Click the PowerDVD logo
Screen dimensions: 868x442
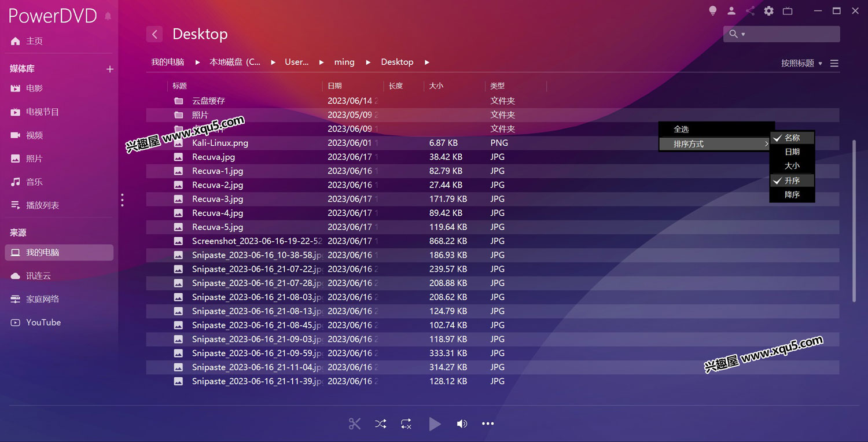pyautogui.click(x=53, y=16)
